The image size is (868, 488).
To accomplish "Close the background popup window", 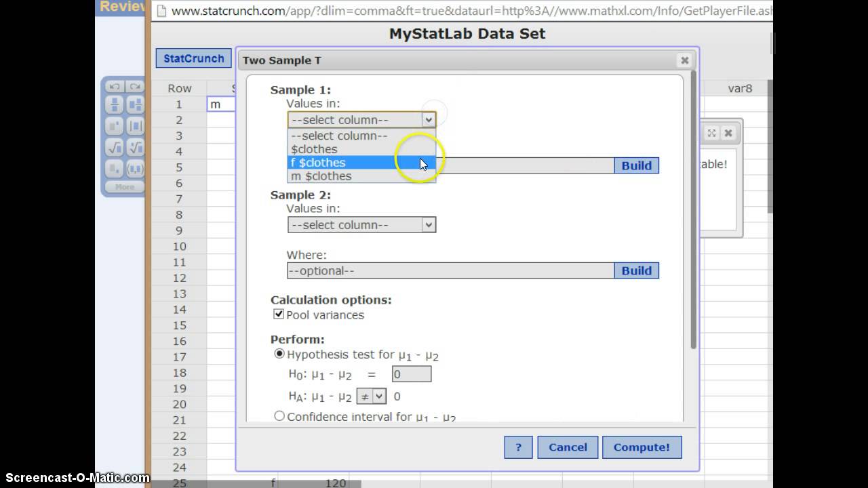I will point(728,133).
